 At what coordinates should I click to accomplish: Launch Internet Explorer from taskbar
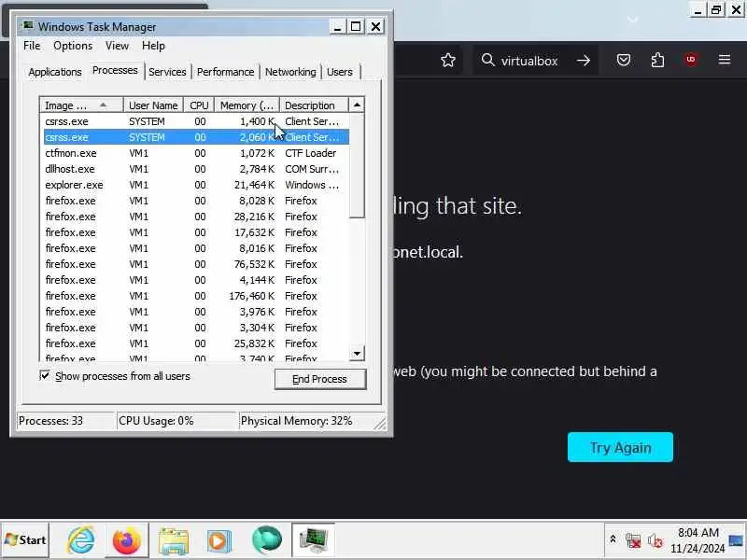pyautogui.click(x=81, y=540)
